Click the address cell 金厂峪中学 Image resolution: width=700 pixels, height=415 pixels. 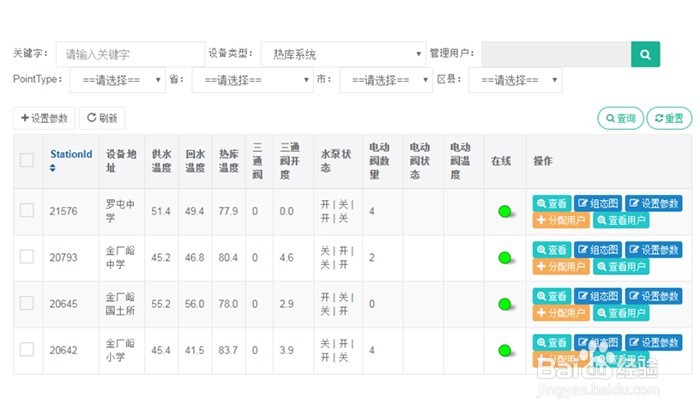[120, 257]
